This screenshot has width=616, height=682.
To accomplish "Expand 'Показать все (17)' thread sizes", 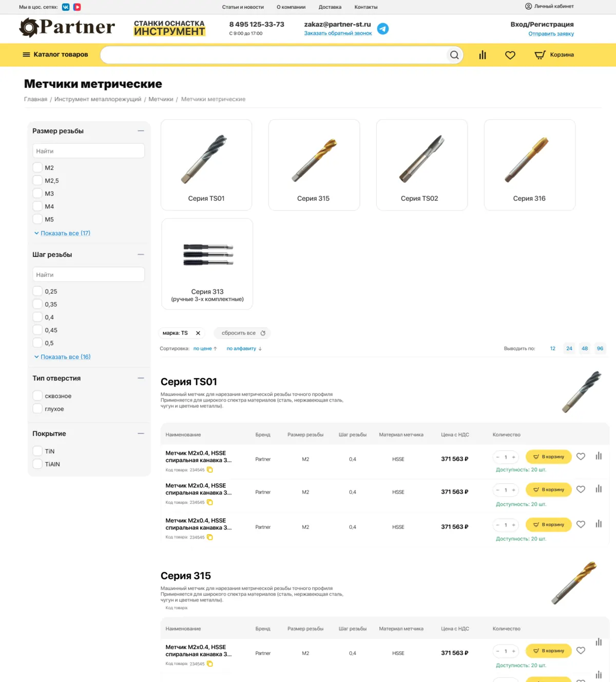I will pyautogui.click(x=62, y=233).
